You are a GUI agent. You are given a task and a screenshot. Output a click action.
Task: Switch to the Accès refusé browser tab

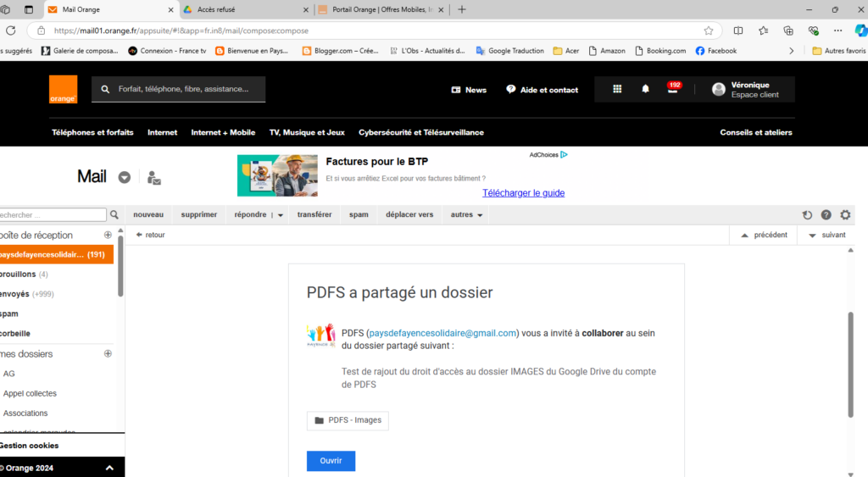click(x=246, y=9)
